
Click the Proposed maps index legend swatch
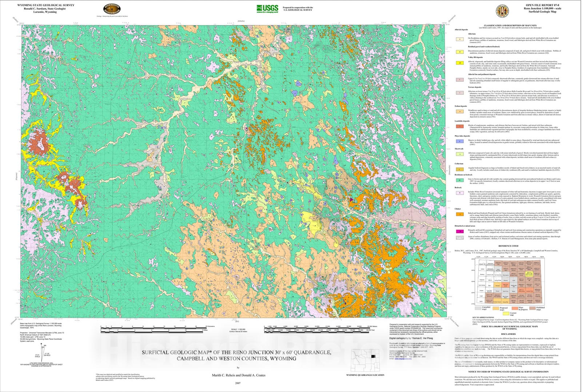pos(495,308)
